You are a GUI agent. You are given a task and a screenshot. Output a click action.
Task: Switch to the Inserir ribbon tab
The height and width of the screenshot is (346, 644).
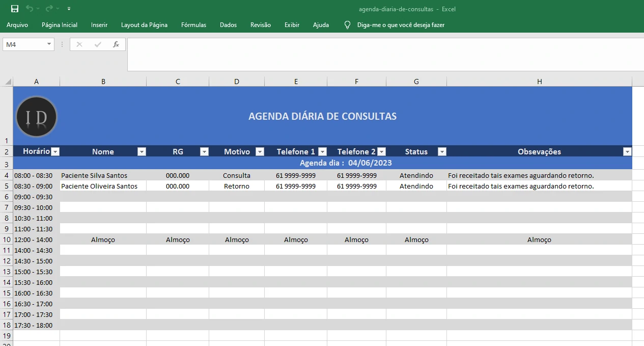99,24
